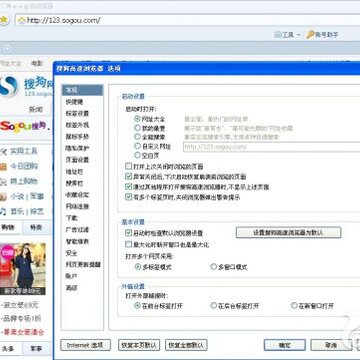This screenshot has height=360, width=360.
Task: Open 网页更新提醒 in the options sidebar
Action: tap(82, 265)
